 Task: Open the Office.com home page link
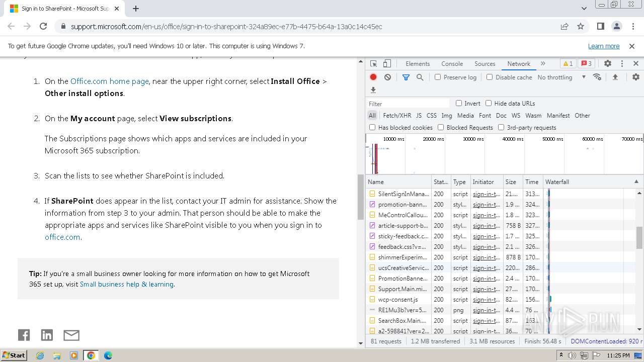[x=110, y=81]
